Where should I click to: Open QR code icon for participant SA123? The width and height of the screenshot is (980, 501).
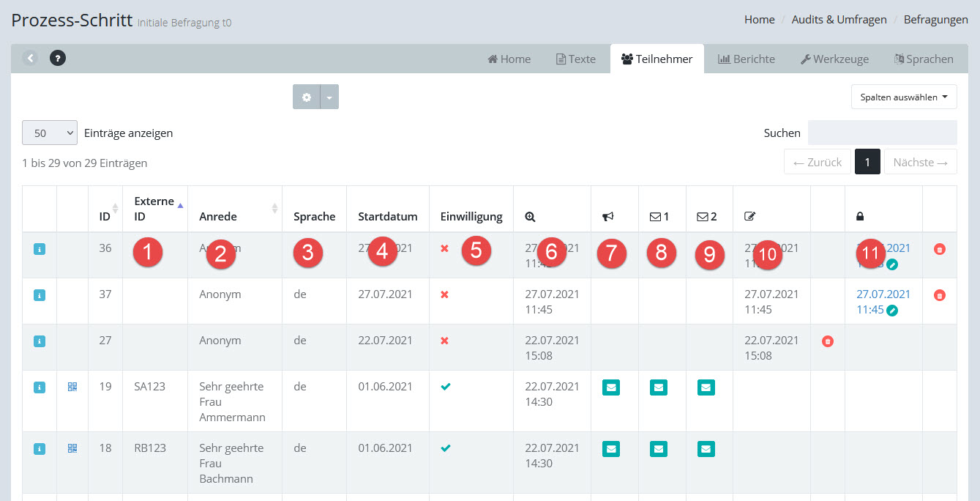pos(72,387)
